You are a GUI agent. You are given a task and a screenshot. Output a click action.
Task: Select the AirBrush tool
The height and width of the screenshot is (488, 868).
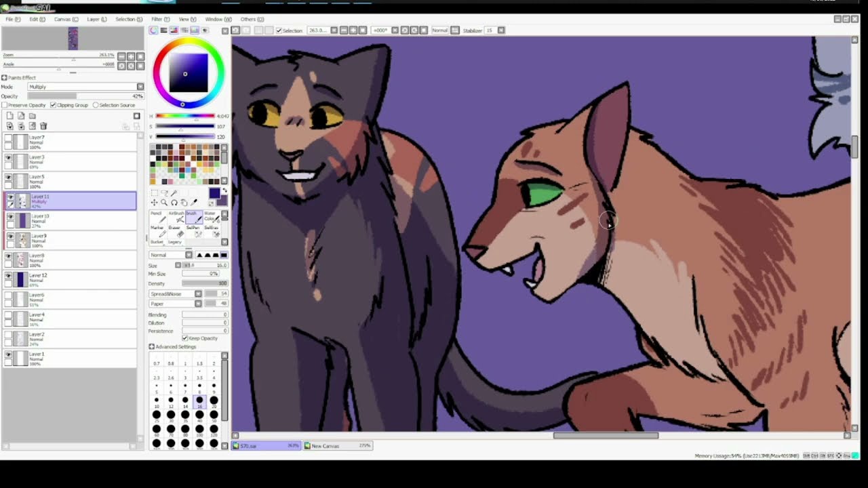tap(175, 216)
